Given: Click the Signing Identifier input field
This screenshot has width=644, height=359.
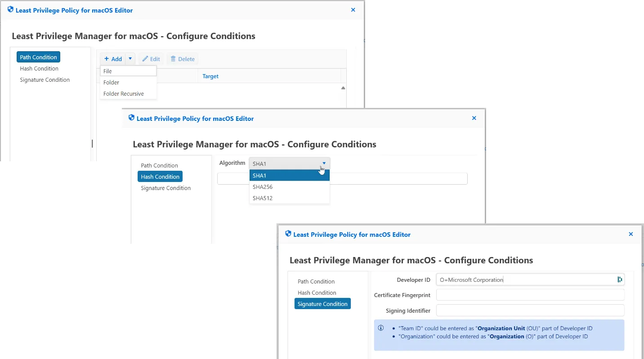Looking at the screenshot, I should (x=530, y=310).
